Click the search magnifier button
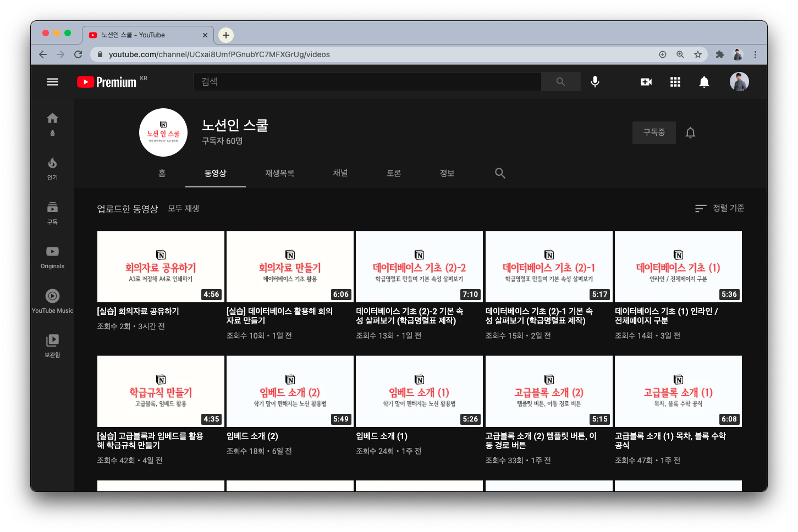This screenshot has width=798, height=532. click(560, 82)
